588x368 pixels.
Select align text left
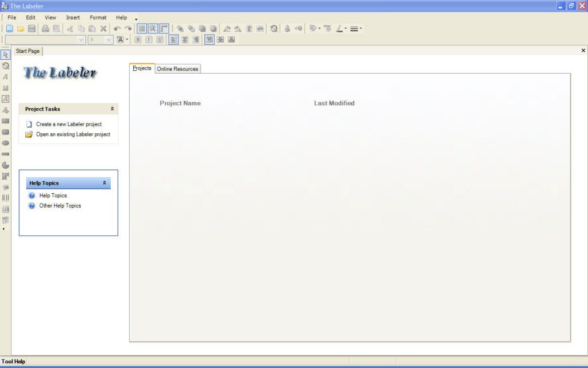[x=173, y=40]
